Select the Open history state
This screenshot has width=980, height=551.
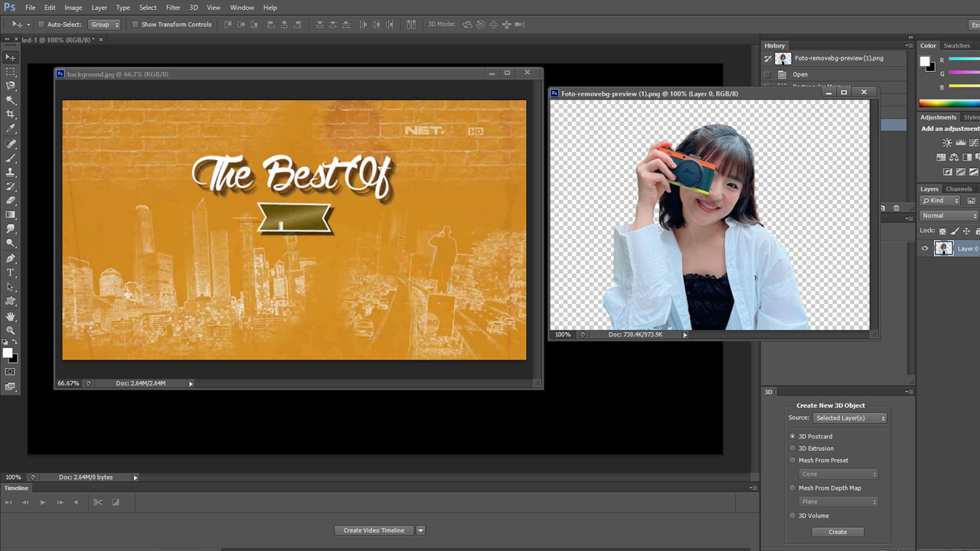coord(835,74)
